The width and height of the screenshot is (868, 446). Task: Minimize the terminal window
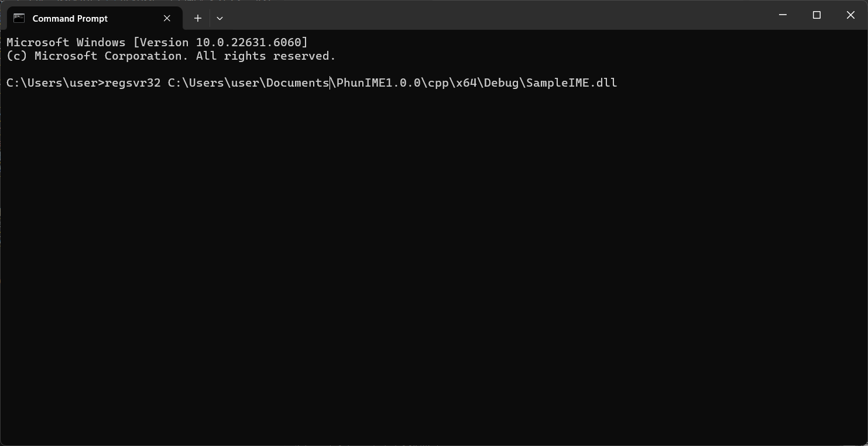click(783, 15)
